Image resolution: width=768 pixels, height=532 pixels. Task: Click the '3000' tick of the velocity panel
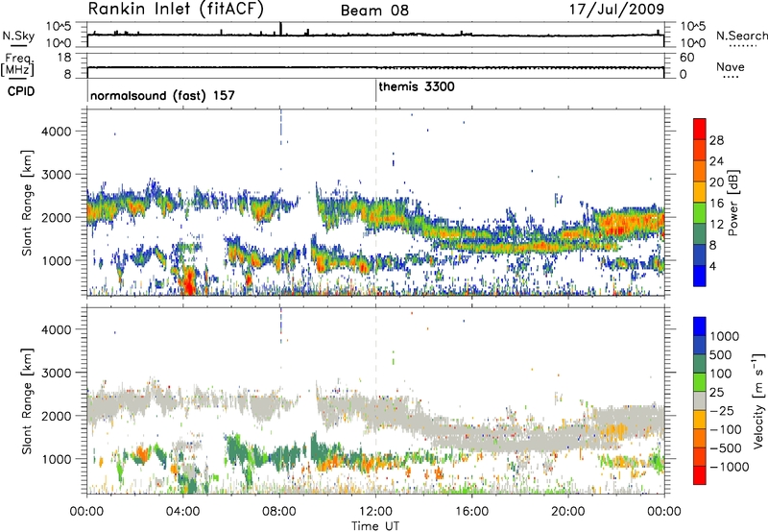56,373
